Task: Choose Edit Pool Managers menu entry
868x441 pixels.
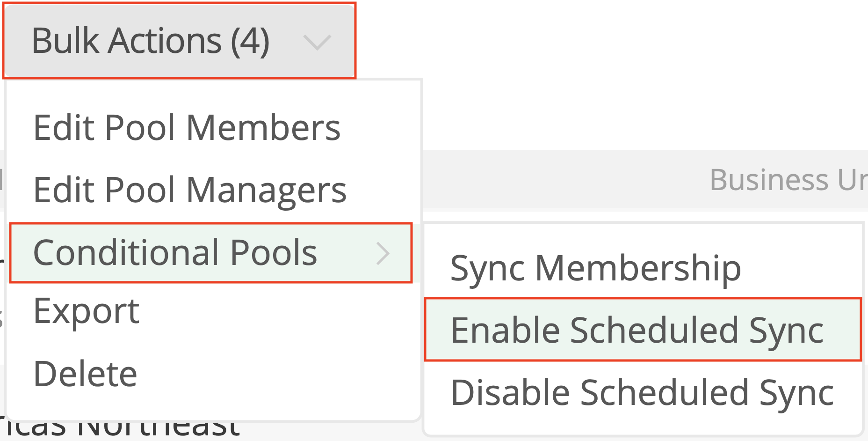Action: [x=190, y=190]
